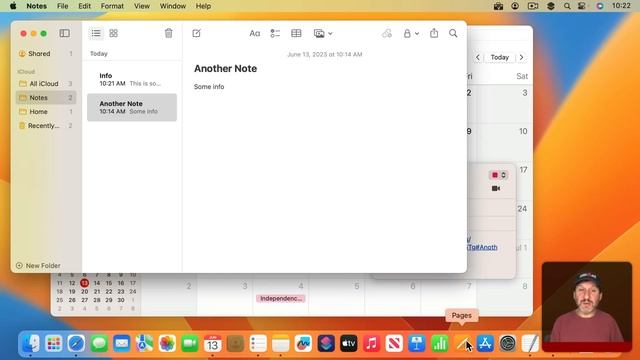This screenshot has height=360, width=640.
Task: Open Calendar from the Dock
Action: (213, 343)
